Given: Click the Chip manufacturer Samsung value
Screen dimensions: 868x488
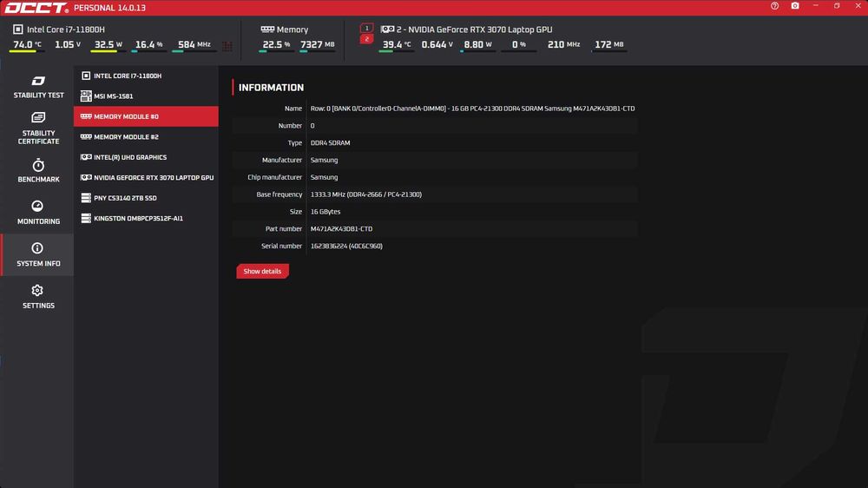Looking at the screenshot, I should point(324,177).
